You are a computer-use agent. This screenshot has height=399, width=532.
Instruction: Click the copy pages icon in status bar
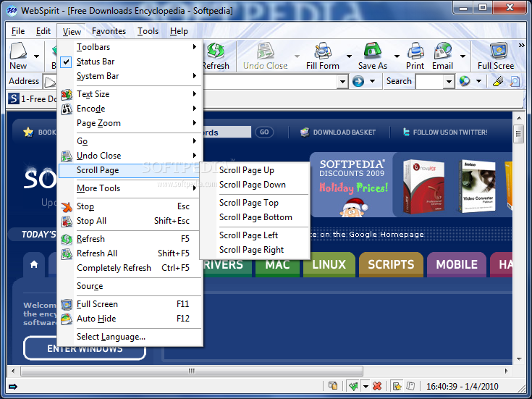[333, 386]
